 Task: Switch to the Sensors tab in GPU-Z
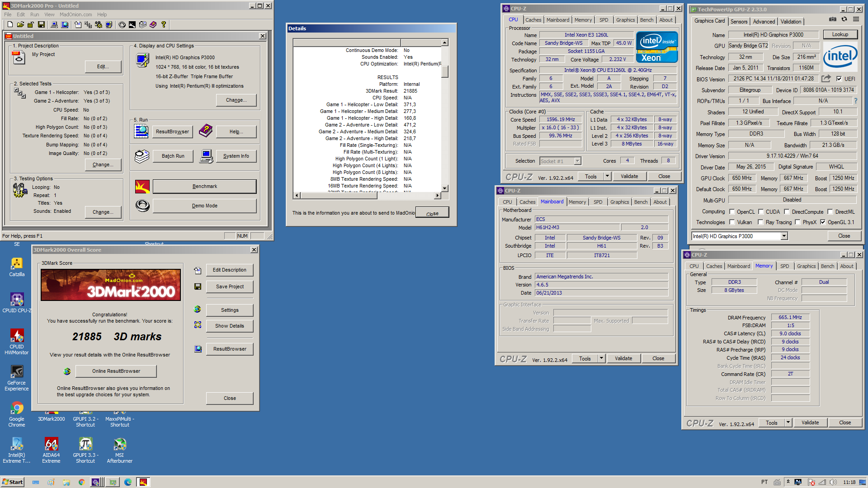click(x=739, y=22)
